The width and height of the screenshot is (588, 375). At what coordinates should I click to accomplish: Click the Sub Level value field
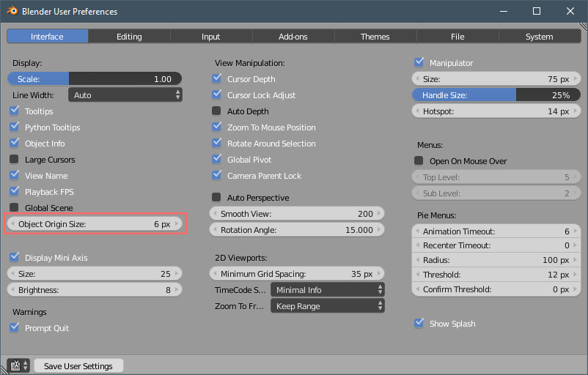pos(496,193)
